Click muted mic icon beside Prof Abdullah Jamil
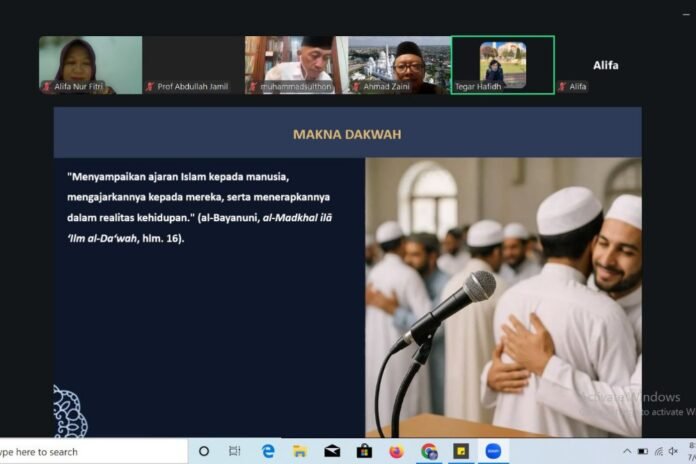The width and height of the screenshot is (696, 464). [x=150, y=87]
